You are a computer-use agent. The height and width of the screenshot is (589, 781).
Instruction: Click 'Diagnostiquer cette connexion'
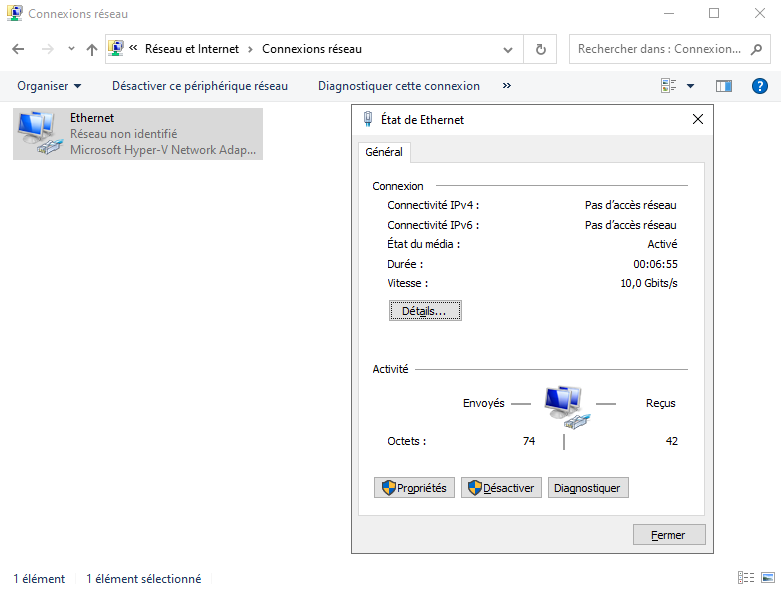point(398,86)
